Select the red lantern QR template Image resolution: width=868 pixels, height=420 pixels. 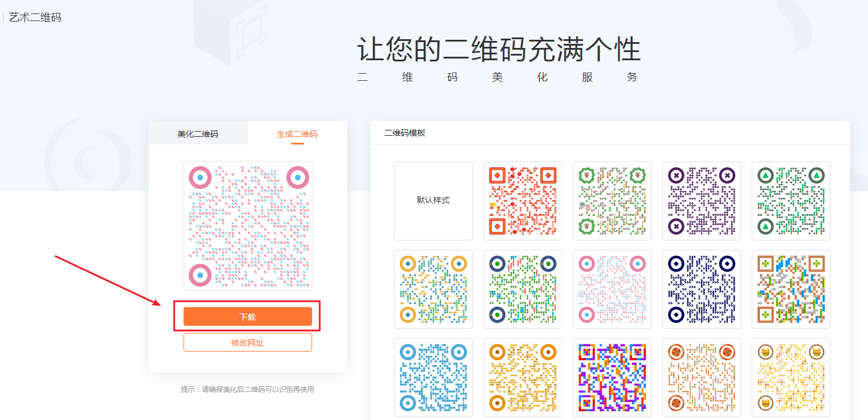coord(523,201)
